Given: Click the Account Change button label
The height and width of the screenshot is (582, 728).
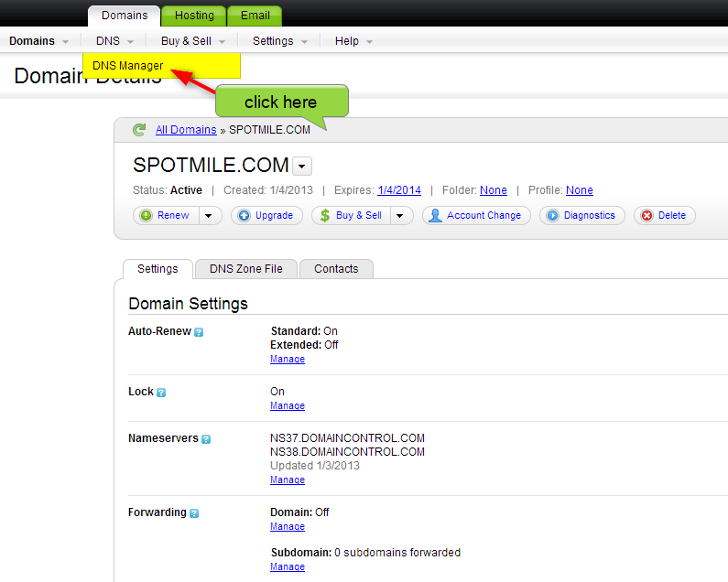Looking at the screenshot, I should (x=484, y=215).
